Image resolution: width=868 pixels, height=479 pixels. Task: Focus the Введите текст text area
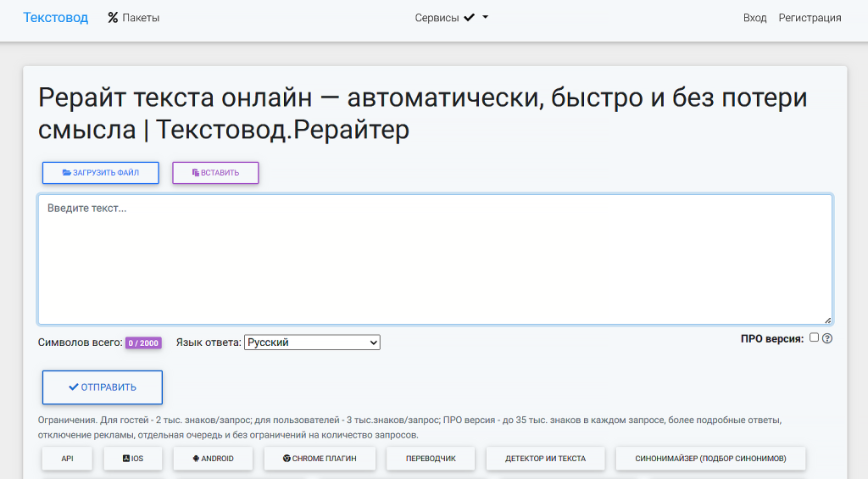[x=435, y=259]
